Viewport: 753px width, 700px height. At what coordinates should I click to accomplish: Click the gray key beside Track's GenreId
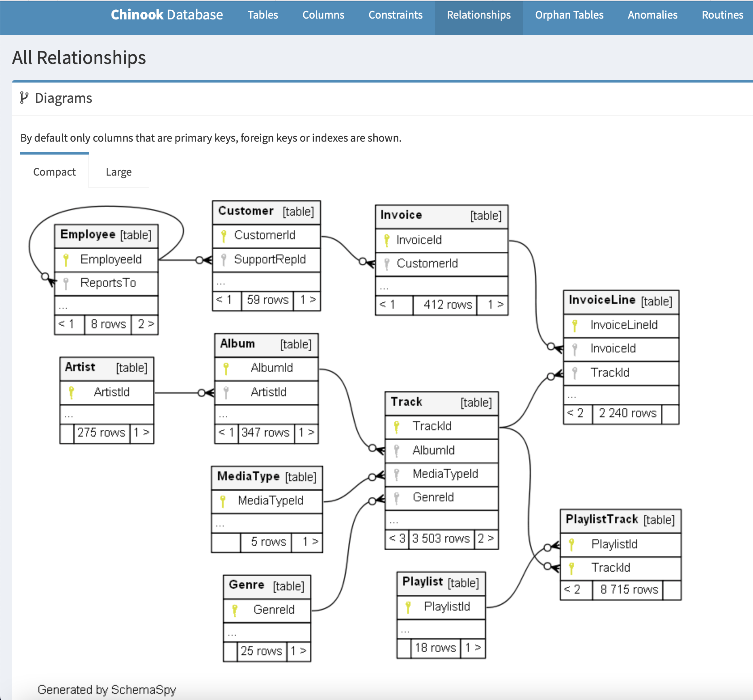(397, 498)
